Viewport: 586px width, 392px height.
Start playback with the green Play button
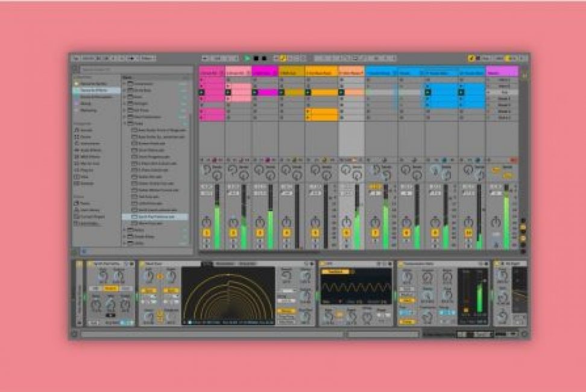(247, 58)
